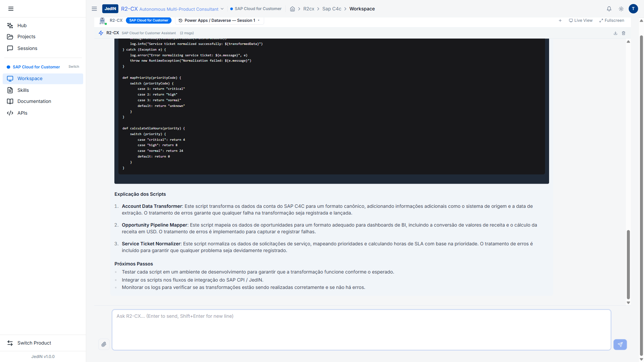Open the notifications bell
Screen dimensions: 644x362
[x=609, y=9]
